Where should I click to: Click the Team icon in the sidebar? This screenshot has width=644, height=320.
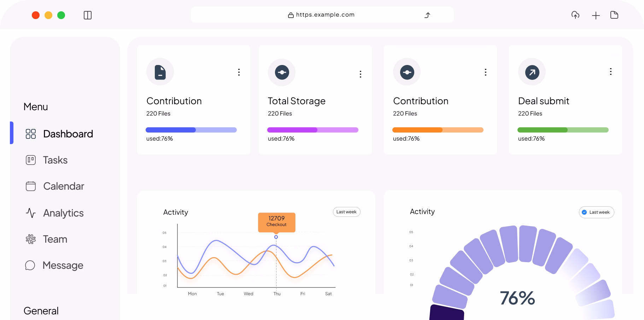click(x=31, y=239)
